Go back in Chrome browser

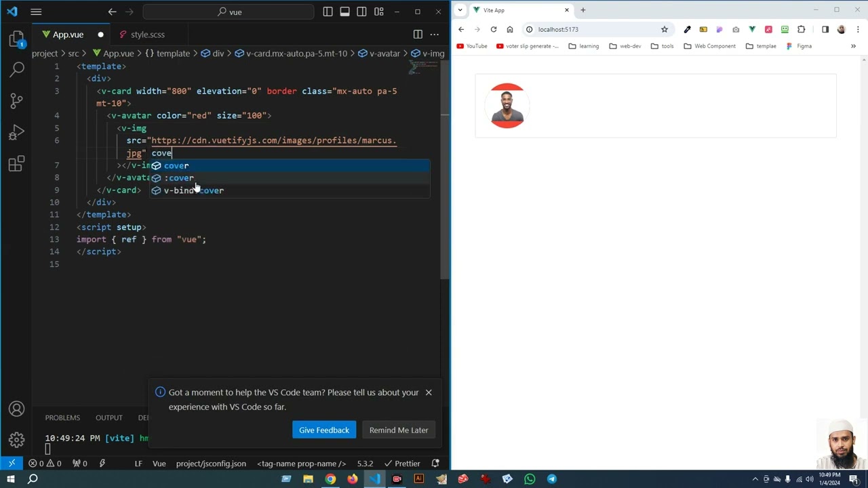(461, 29)
